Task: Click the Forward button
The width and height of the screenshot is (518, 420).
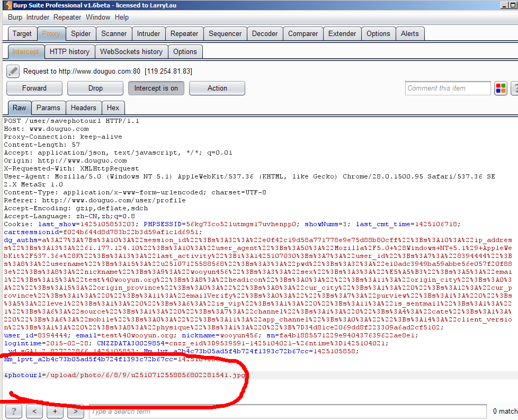Action: click(34, 88)
